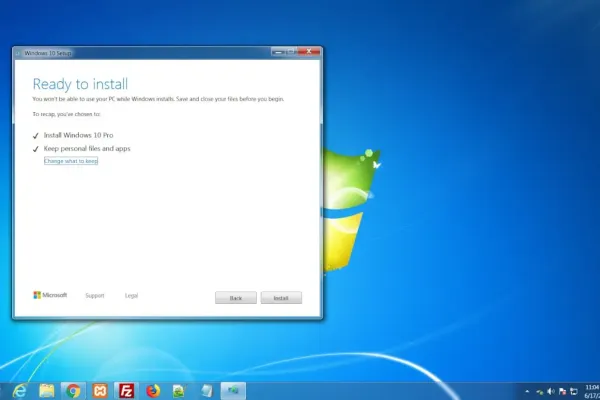Image resolution: width=600 pixels, height=400 pixels.
Task: Click the maximize button of Windows 10 Setup
Action: click(x=291, y=51)
